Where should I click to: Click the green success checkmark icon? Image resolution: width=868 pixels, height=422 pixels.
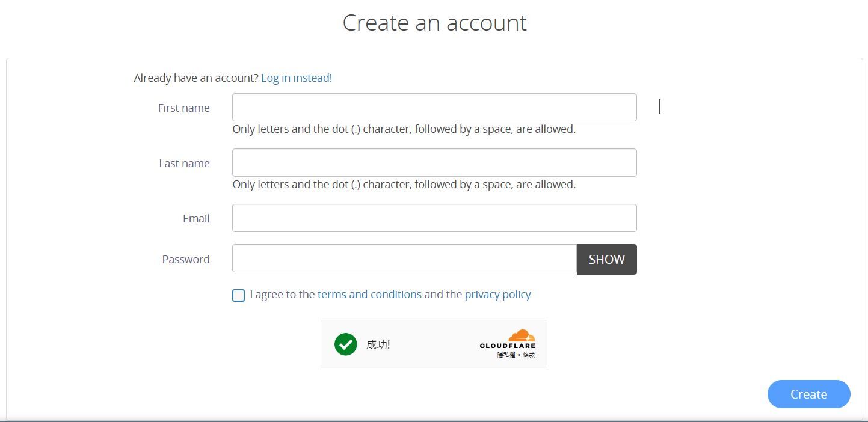pyautogui.click(x=346, y=344)
